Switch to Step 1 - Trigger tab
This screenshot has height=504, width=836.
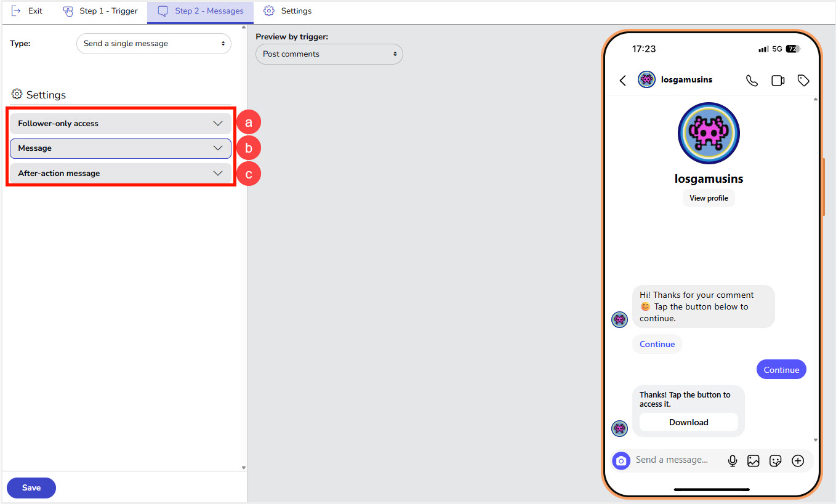[100, 11]
